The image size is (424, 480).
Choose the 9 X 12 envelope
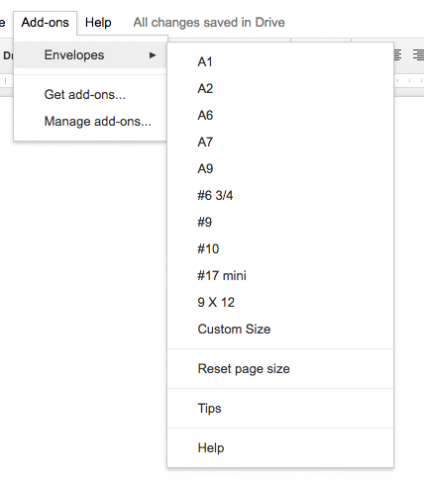[280, 302]
